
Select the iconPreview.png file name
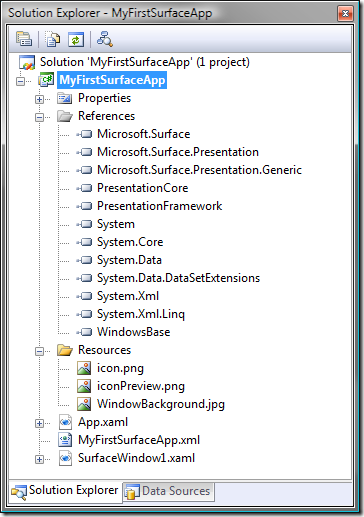141,386
